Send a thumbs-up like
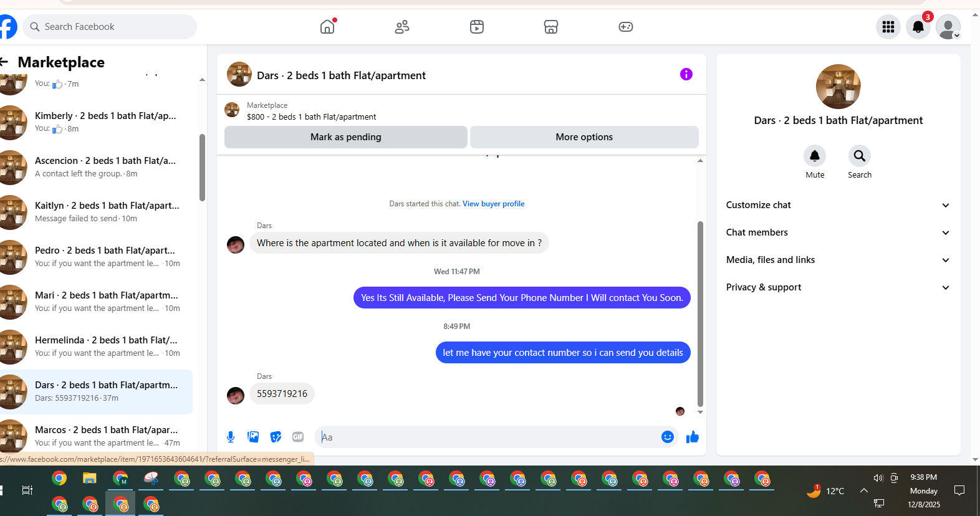 [x=693, y=437]
